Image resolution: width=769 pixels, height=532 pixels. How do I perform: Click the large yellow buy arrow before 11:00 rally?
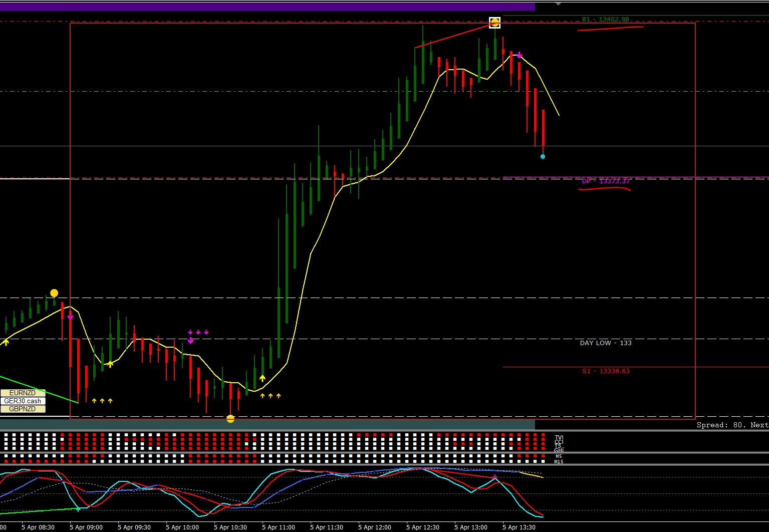(263, 379)
